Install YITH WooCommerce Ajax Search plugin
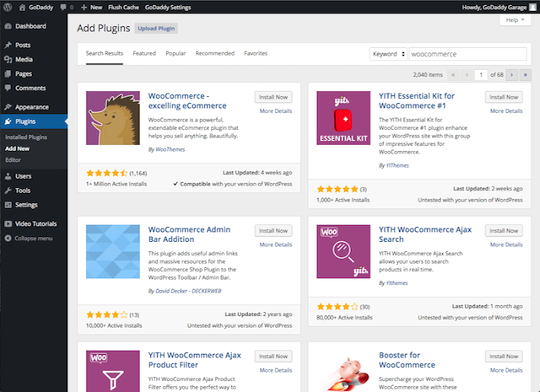This screenshot has height=392, width=540. (x=504, y=231)
